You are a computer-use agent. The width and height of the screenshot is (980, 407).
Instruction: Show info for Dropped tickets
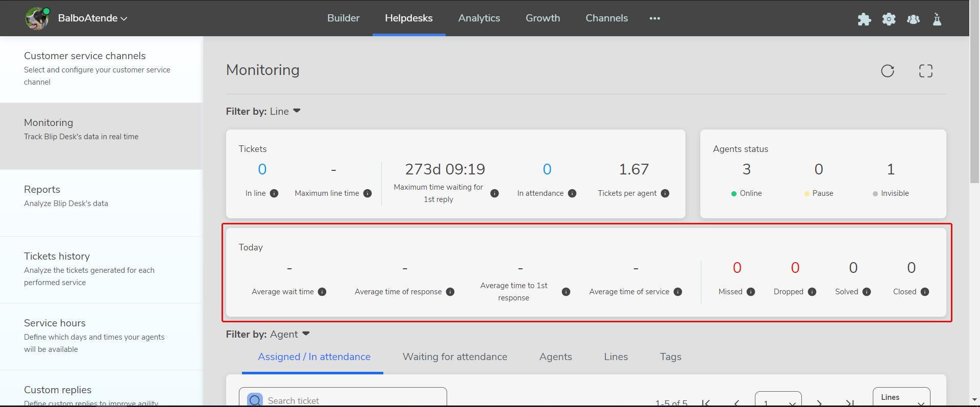pos(812,292)
